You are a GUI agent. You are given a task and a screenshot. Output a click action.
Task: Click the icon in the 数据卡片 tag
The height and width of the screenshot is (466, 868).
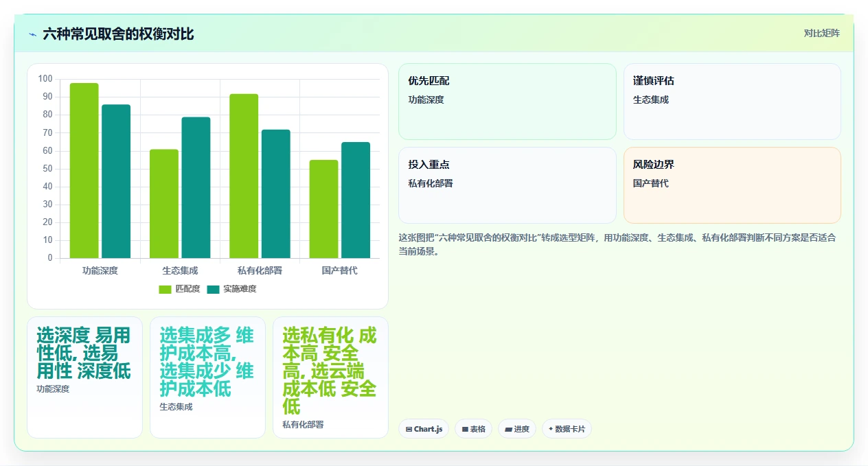tap(551, 429)
